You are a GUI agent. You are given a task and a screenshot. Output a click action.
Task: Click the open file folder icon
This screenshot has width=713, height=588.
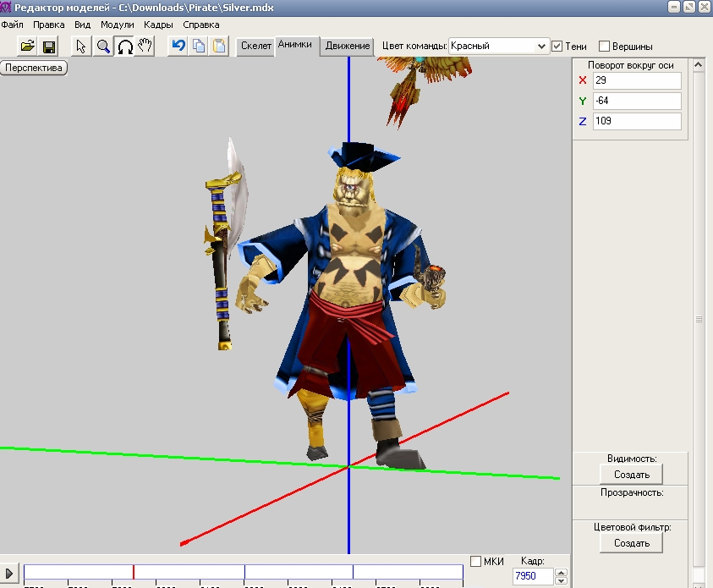(x=27, y=46)
